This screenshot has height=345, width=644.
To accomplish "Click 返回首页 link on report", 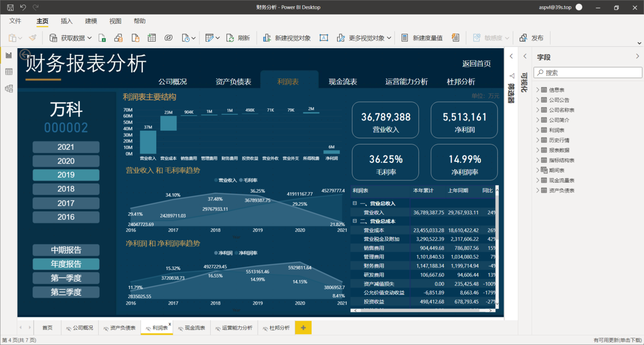I will (477, 63).
